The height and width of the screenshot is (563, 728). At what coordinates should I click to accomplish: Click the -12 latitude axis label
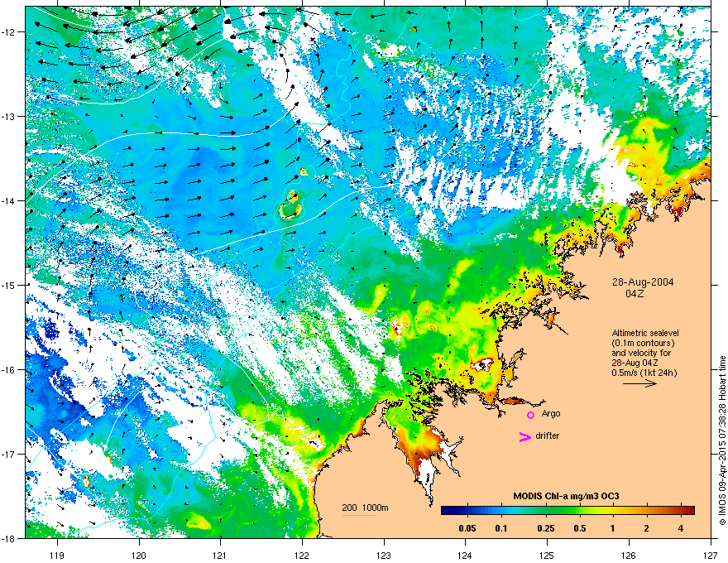tap(8, 31)
